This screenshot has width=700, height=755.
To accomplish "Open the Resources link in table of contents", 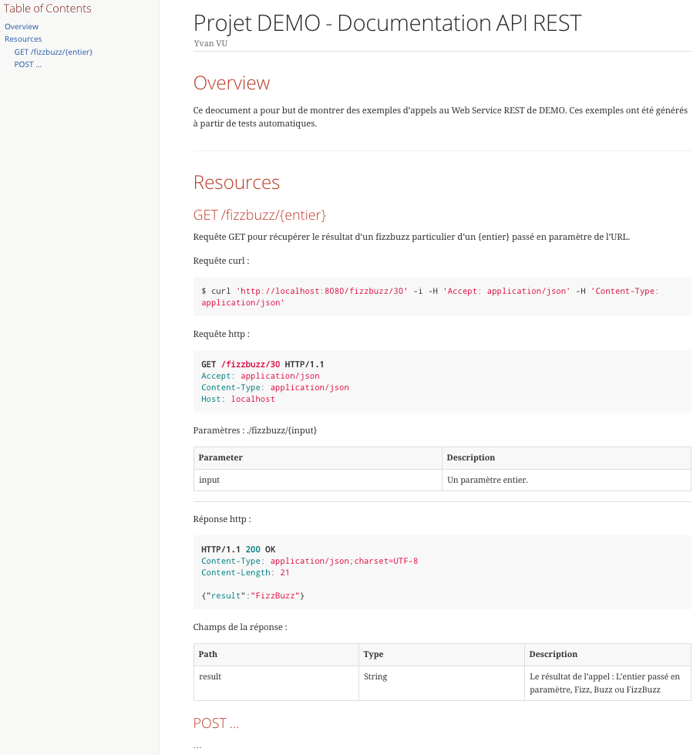I will pyautogui.click(x=23, y=39).
